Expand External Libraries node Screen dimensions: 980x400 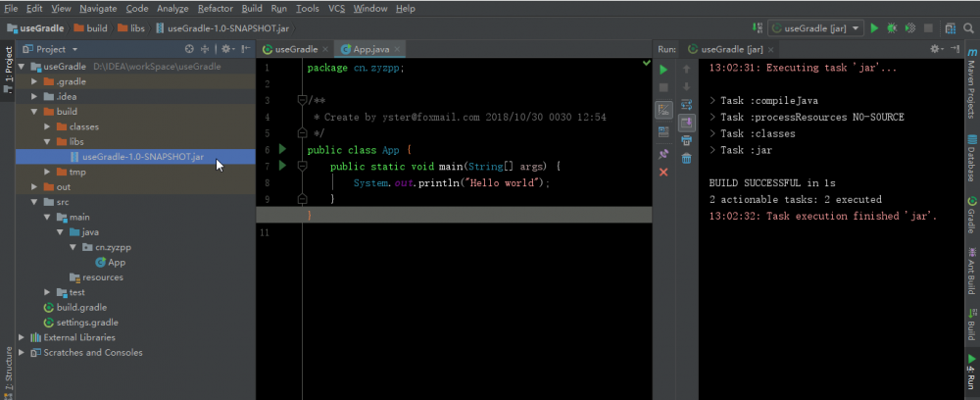pyautogui.click(x=22, y=337)
